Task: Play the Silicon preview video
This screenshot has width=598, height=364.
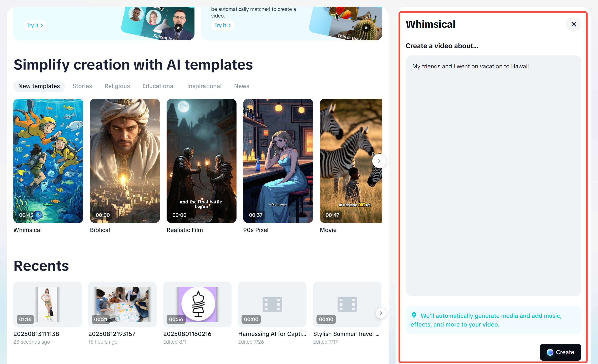Action: (178, 27)
